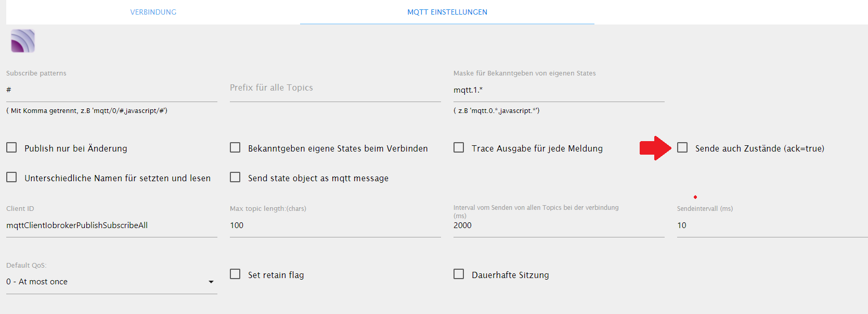Click the Subscribe patterns input field
868x314 pixels.
(x=111, y=90)
